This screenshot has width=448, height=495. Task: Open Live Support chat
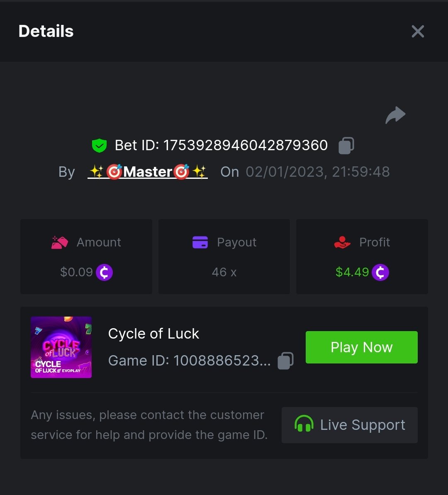pos(349,425)
